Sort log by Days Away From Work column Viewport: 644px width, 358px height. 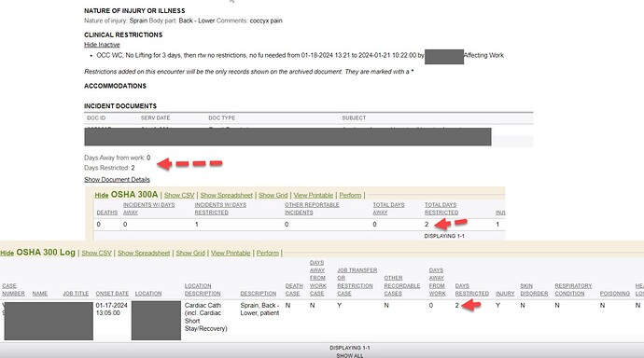(437, 282)
